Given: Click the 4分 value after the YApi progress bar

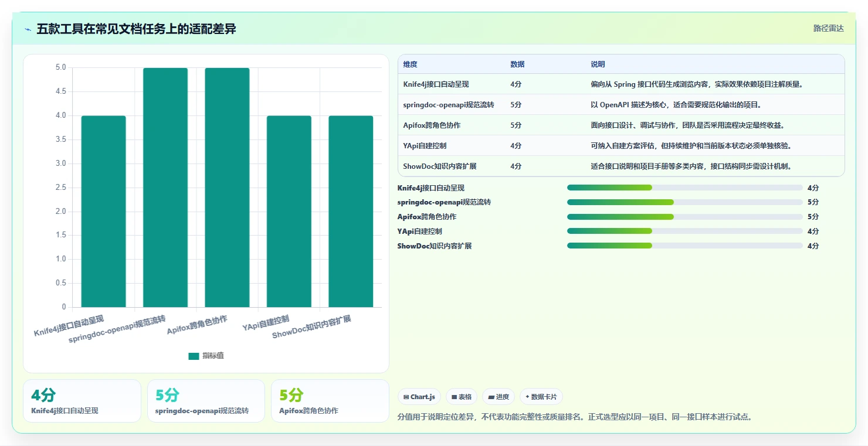Looking at the screenshot, I should [813, 231].
